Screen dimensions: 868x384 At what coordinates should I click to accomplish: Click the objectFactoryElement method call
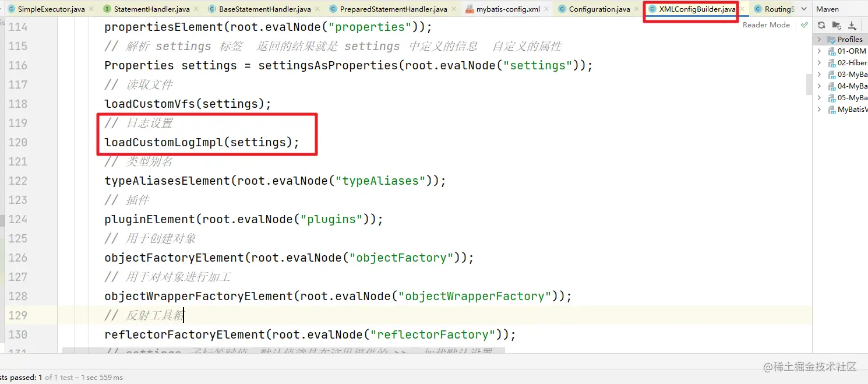pyautogui.click(x=289, y=258)
